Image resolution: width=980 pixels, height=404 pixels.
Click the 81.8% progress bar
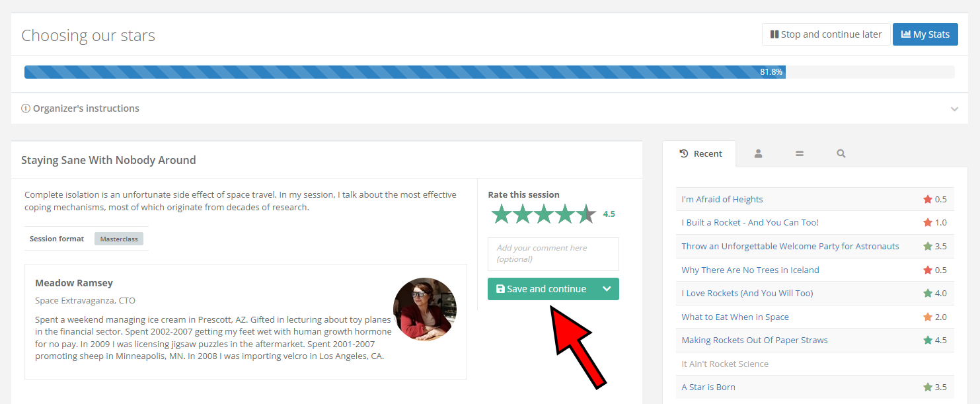[489, 72]
